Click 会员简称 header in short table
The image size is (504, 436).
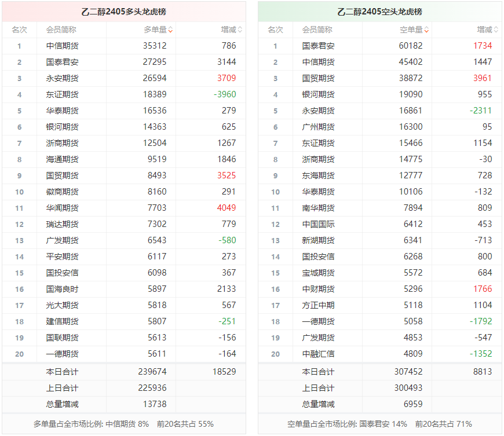point(317,30)
